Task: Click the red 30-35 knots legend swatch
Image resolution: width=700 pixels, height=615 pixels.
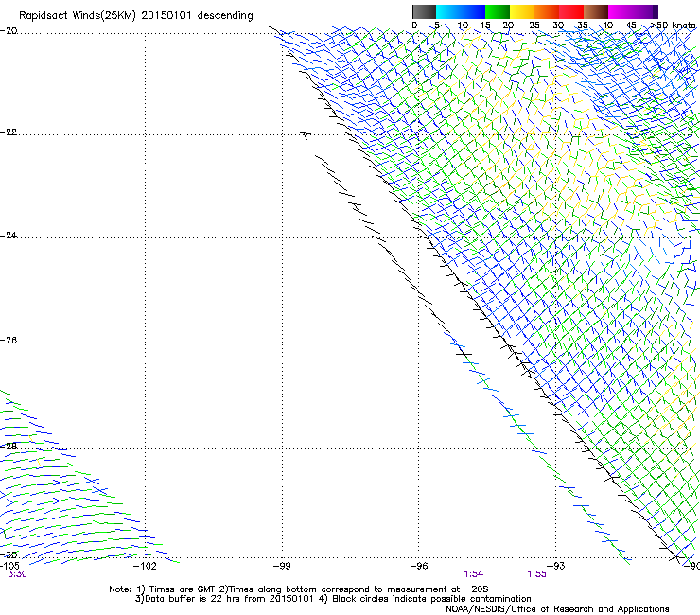Action: tap(571, 11)
